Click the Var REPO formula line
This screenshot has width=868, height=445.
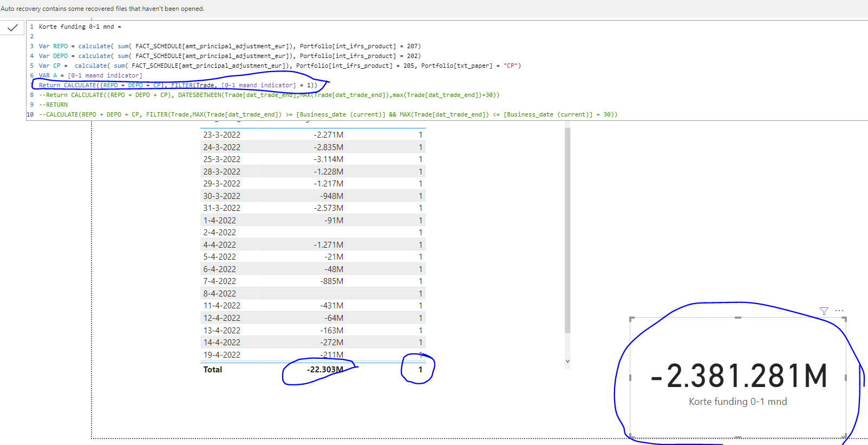[x=230, y=46]
